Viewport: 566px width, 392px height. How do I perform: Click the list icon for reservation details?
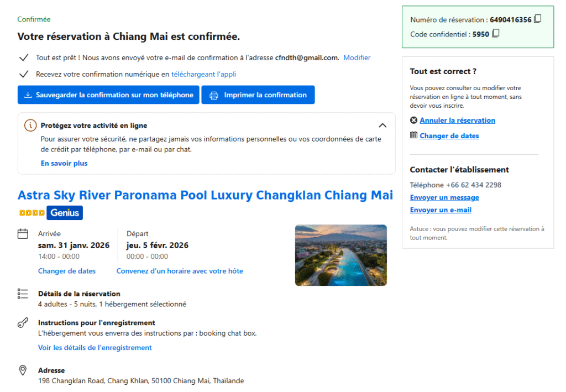click(23, 294)
